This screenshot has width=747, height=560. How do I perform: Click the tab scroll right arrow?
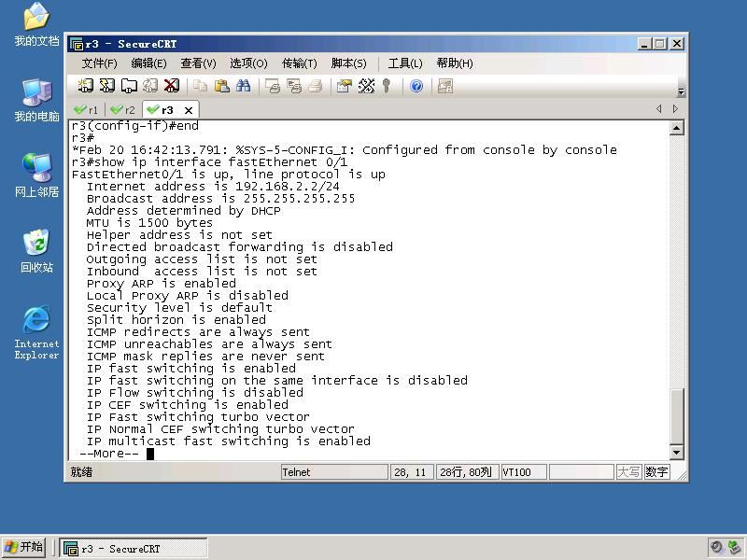(x=675, y=108)
